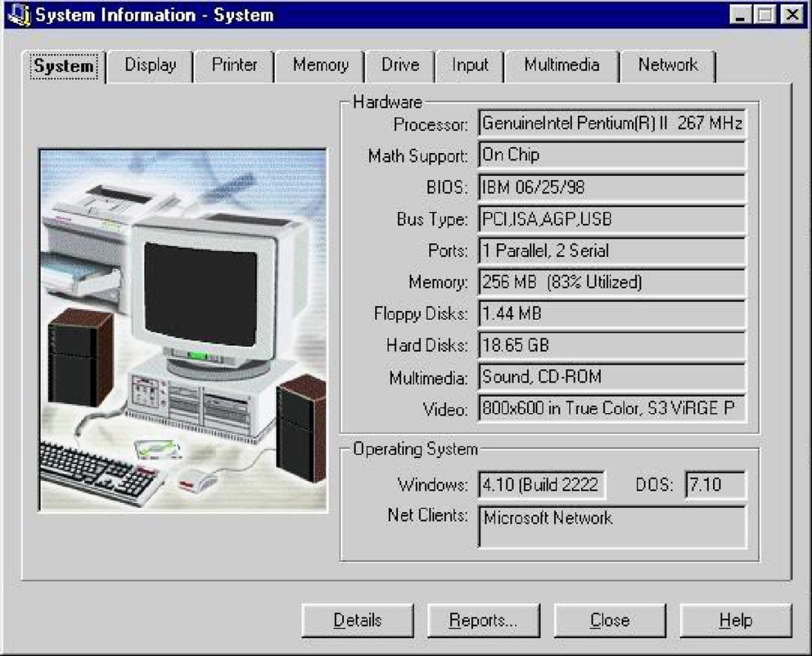Switch to the Display tab
The height and width of the screenshot is (656, 812).
pyautogui.click(x=150, y=66)
